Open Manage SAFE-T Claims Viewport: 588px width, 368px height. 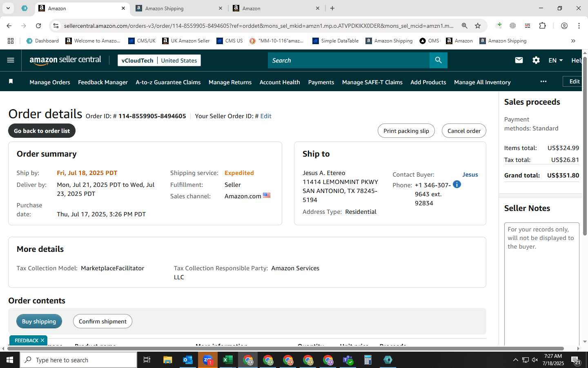pos(372,82)
